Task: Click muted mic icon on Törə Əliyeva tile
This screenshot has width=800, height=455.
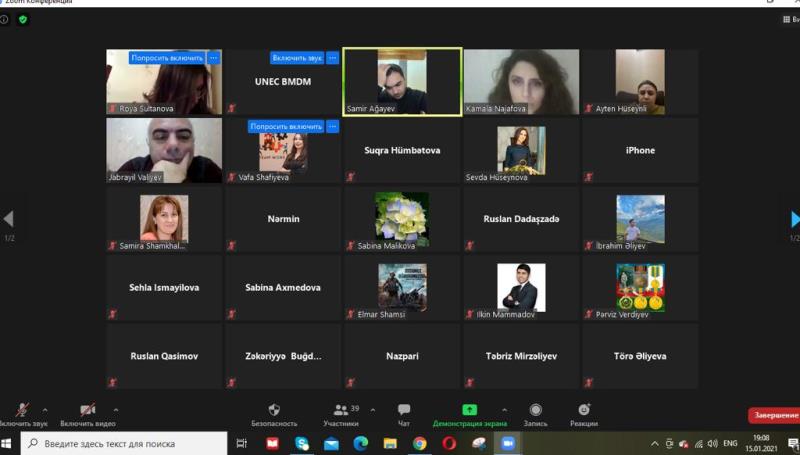Action: (589, 382)
